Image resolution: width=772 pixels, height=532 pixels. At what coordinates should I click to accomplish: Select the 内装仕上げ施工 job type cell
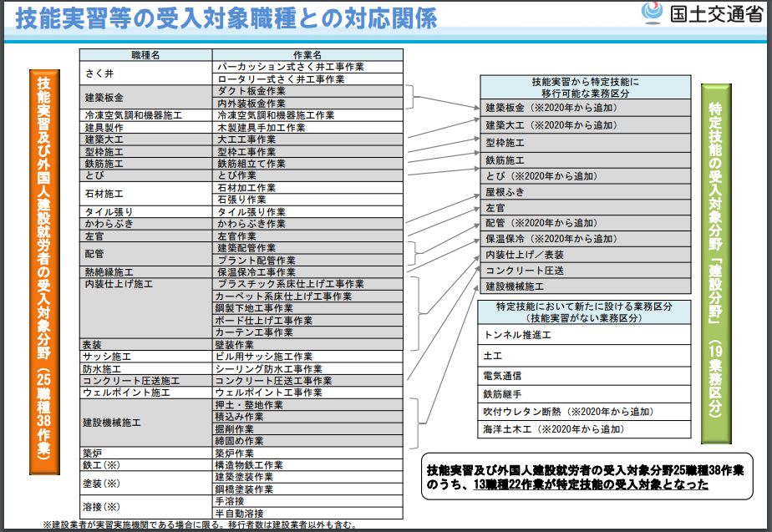point(145,308)
